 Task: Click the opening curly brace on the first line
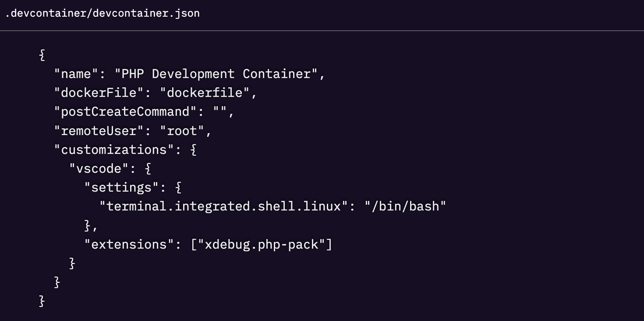coord(42,55)
